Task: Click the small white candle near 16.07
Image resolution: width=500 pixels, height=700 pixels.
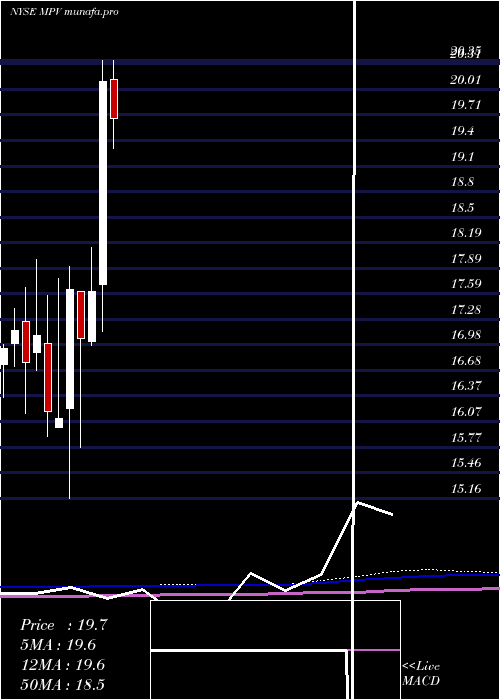Action: (x=59, y=423)
